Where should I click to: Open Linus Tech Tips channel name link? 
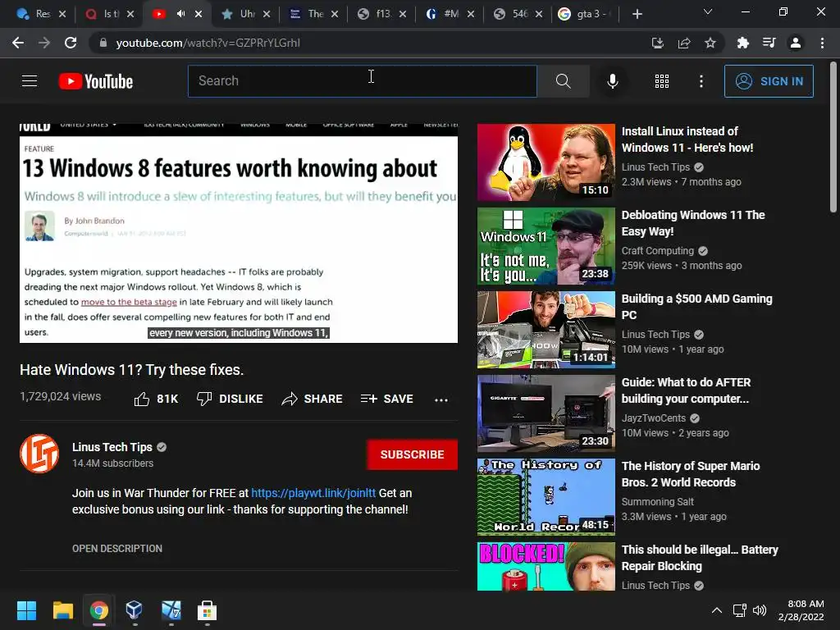coord(112,447)
